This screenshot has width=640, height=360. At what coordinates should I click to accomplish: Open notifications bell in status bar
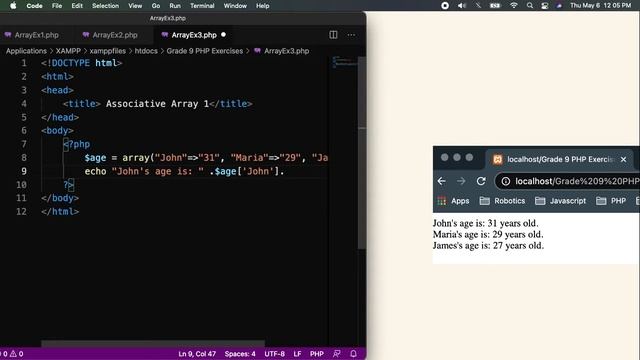[x=353, y=354]
